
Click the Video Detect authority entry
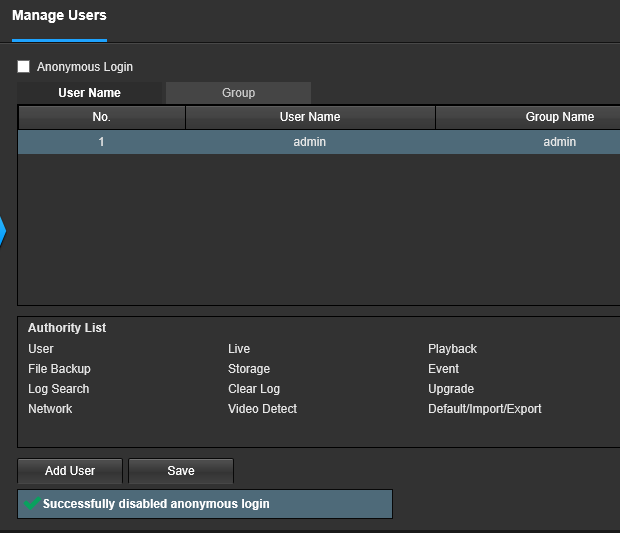(x=262, y=409)
